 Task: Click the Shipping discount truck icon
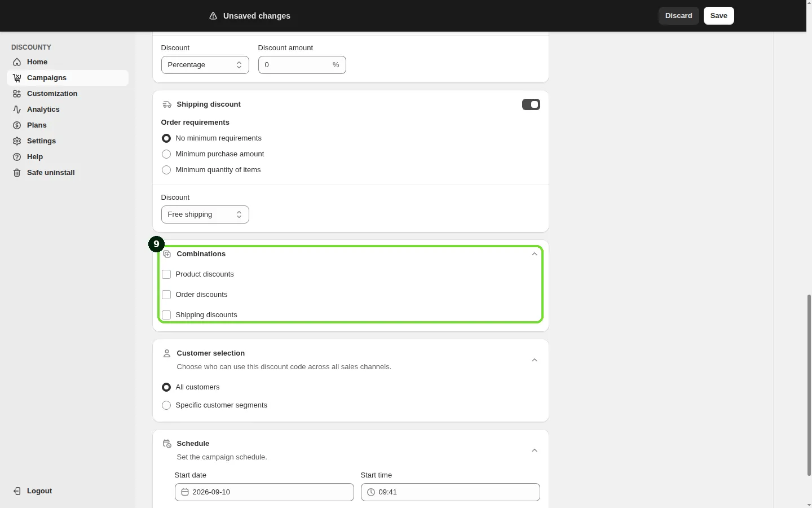click(x=167, y=104)
